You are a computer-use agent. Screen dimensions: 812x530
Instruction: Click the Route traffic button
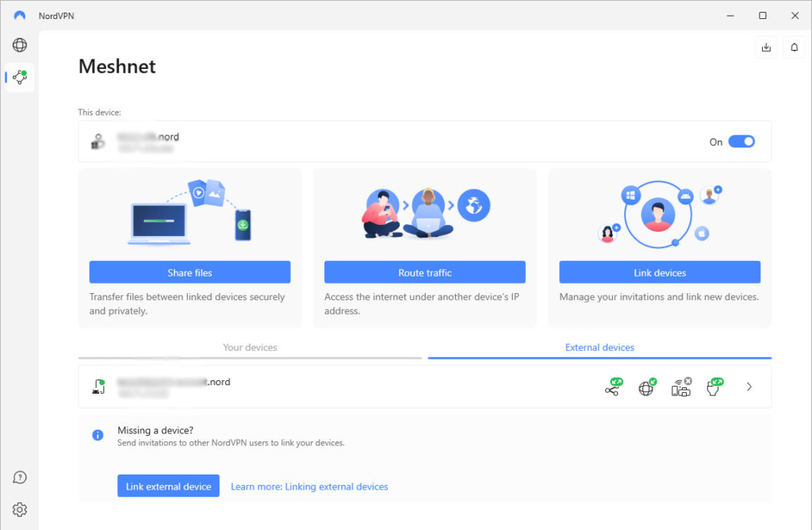425,272
